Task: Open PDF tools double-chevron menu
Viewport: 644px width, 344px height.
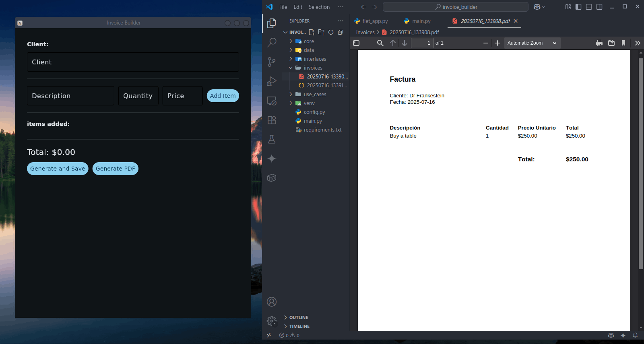Action: pyautogui.click(x=638, y=43)
